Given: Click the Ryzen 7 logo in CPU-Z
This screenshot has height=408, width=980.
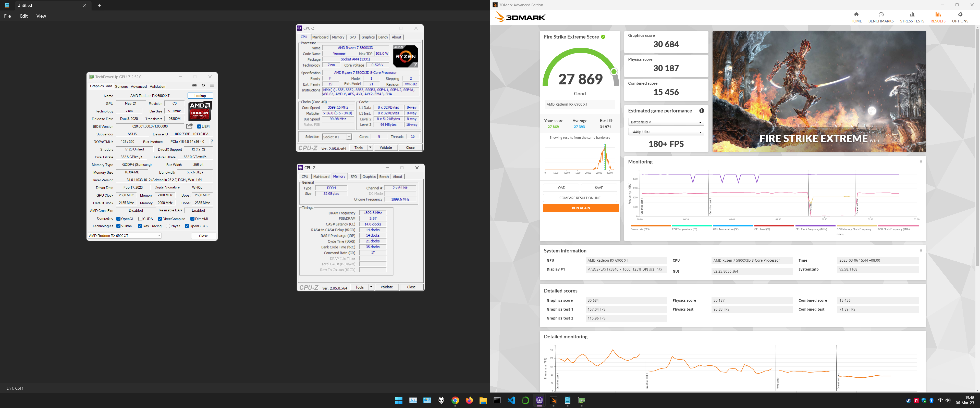Looking at the screenshot, I should click(x=406, y=56).
